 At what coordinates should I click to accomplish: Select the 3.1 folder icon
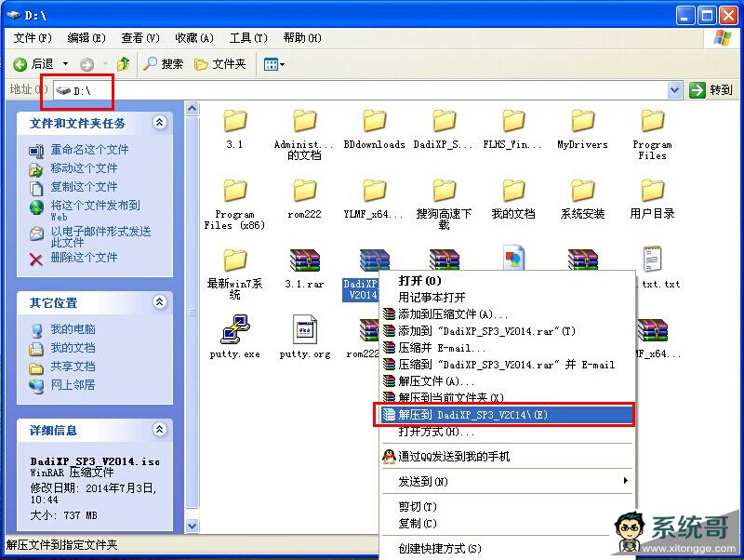click(x=235, y=121)
